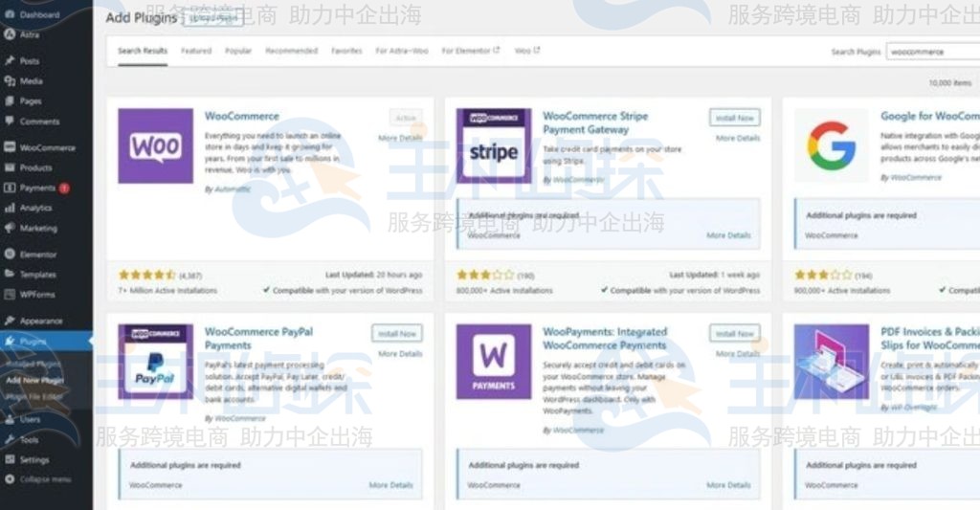The width and height of the screenshot is (980, 510).
Task: Click the Posts pin icon
Action: (x=10, y=60)
